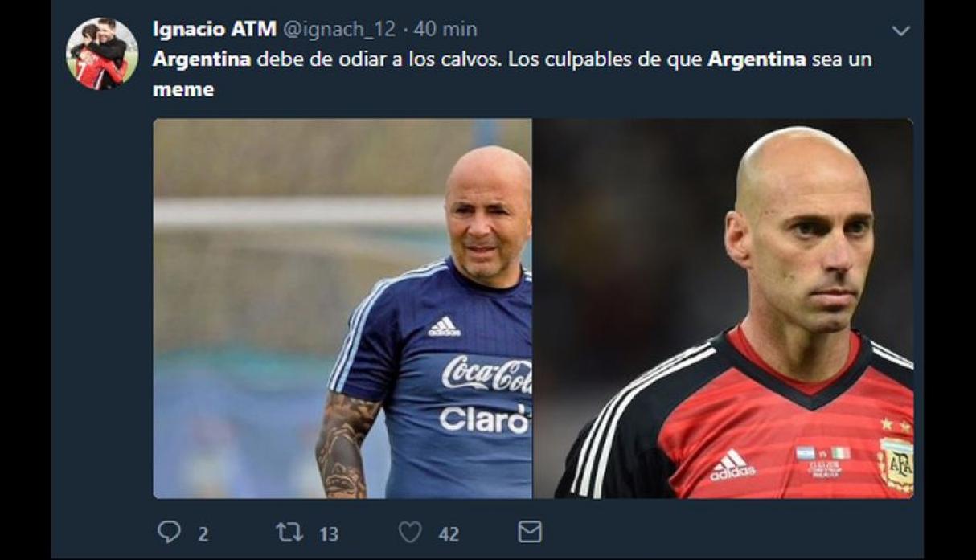Click the AFA crest on the red jersey
Viewport: 976px width, 560px height.
(x=896, y=464)
